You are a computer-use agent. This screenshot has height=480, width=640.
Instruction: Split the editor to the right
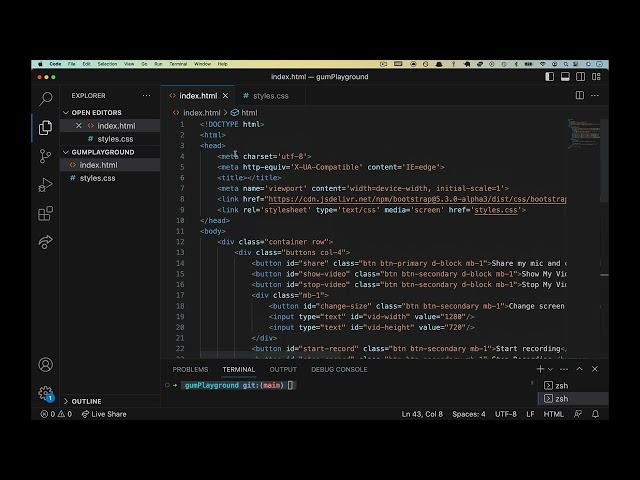click(x=580, y=96)
